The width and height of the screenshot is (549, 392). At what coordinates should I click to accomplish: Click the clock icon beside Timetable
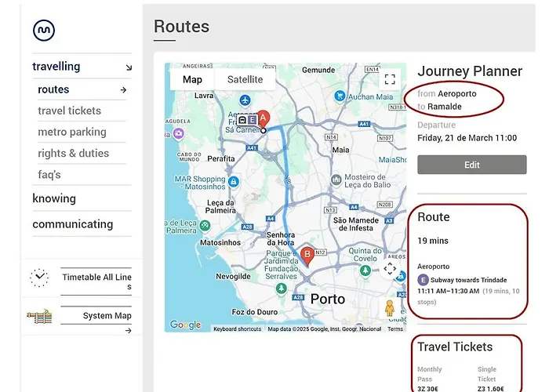39,278
